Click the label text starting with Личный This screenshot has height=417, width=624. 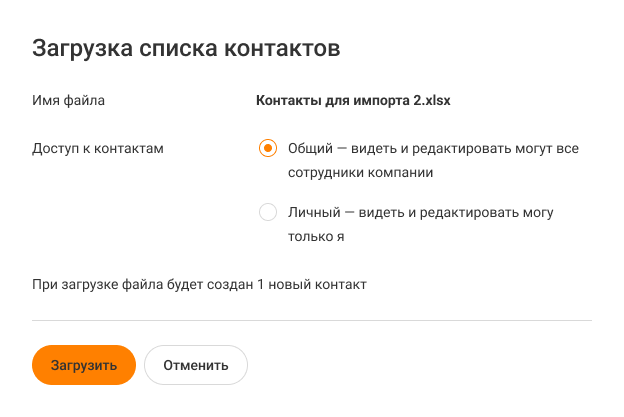(x=420, y=212)
